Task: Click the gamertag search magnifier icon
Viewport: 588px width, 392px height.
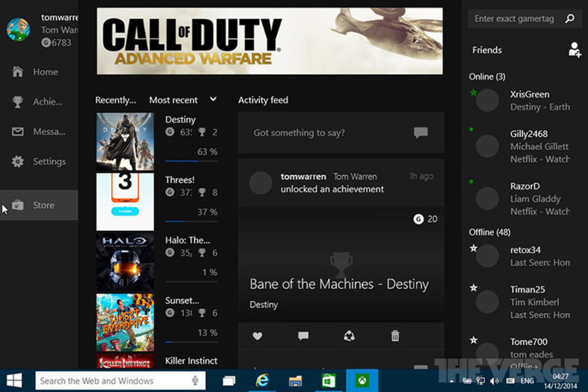Action: pyautogui.click(x=570, y=19)
